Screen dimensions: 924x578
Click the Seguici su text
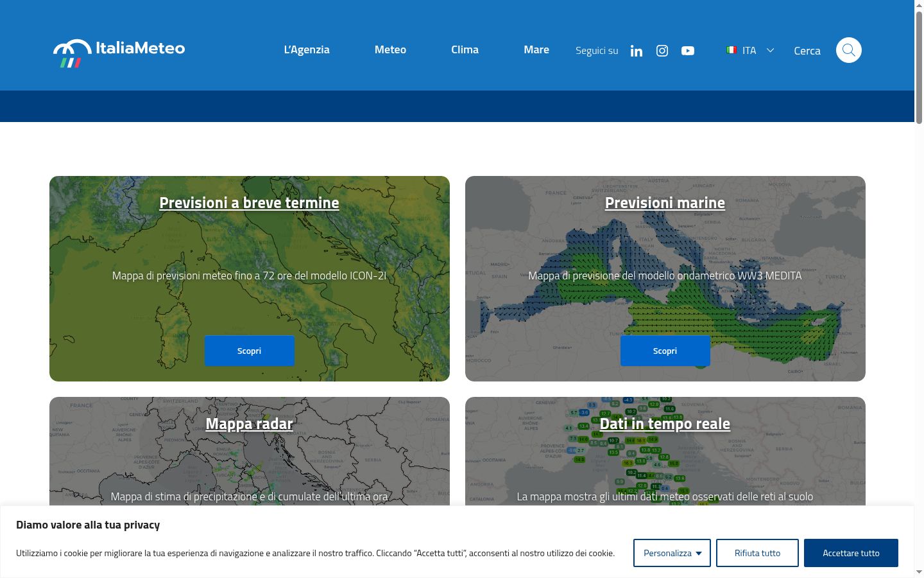tap(597, 51)
